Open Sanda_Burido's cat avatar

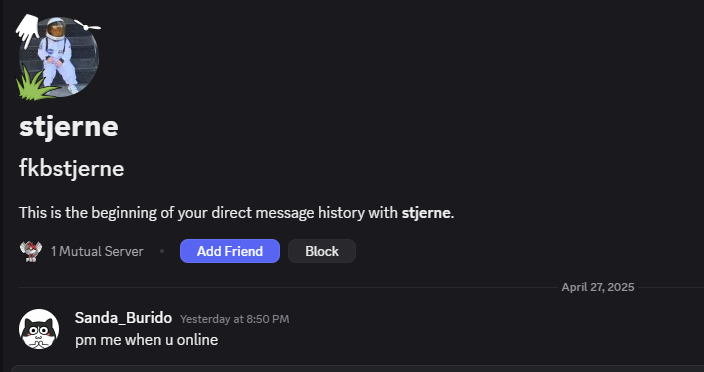point(39,329)
